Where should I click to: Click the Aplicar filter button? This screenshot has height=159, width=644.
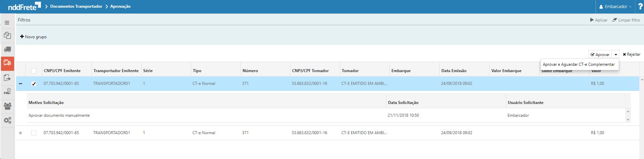[x=599, y=20]
